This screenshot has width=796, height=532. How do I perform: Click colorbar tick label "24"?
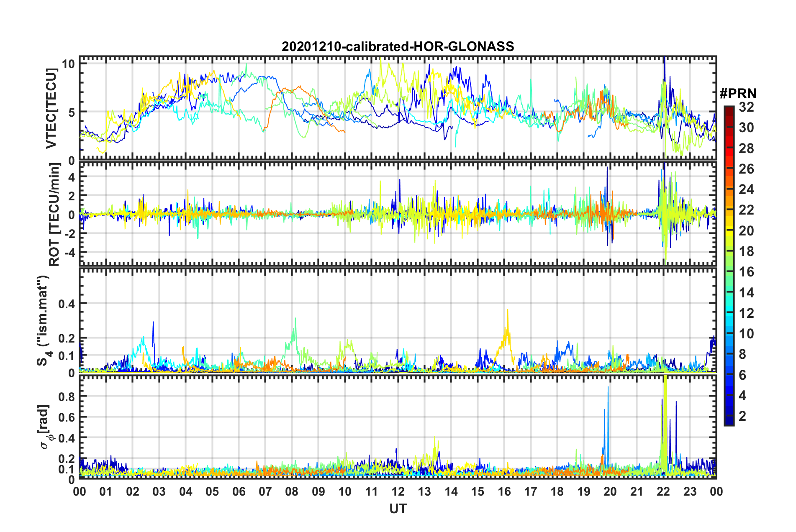click(x=746, y=189)
